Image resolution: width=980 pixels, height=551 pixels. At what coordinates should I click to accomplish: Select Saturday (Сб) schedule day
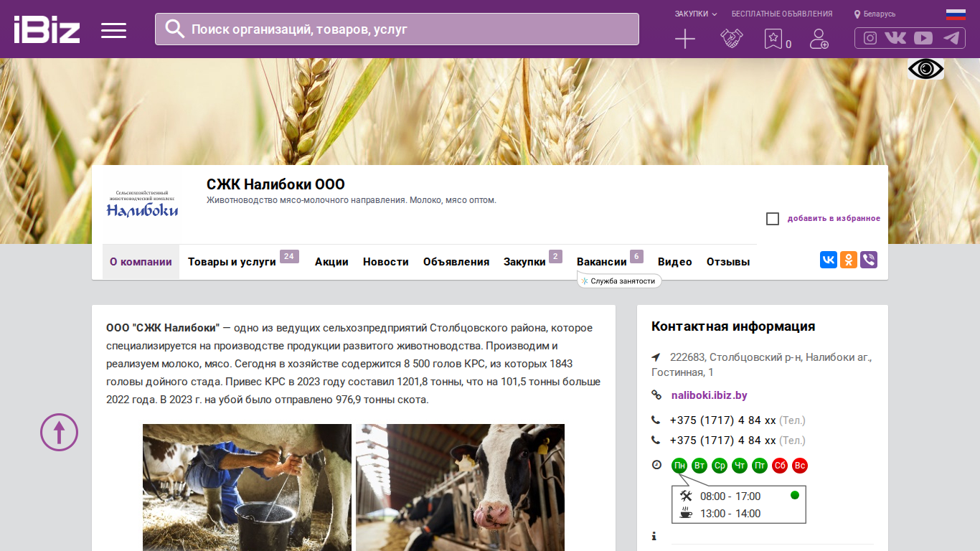coord(780,466)
